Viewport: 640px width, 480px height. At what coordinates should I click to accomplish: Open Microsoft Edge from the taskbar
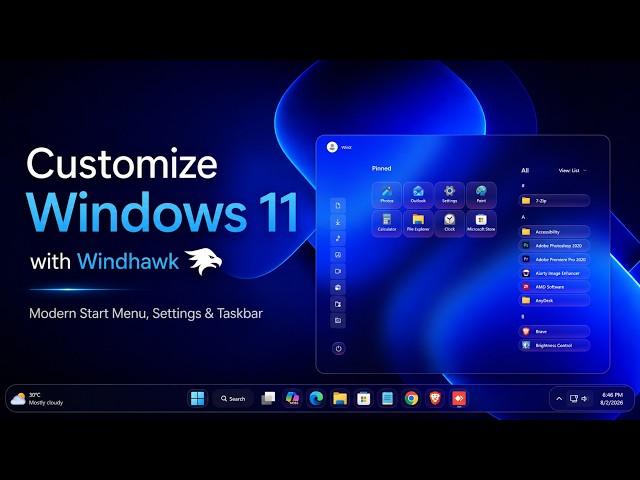[316, 398]
